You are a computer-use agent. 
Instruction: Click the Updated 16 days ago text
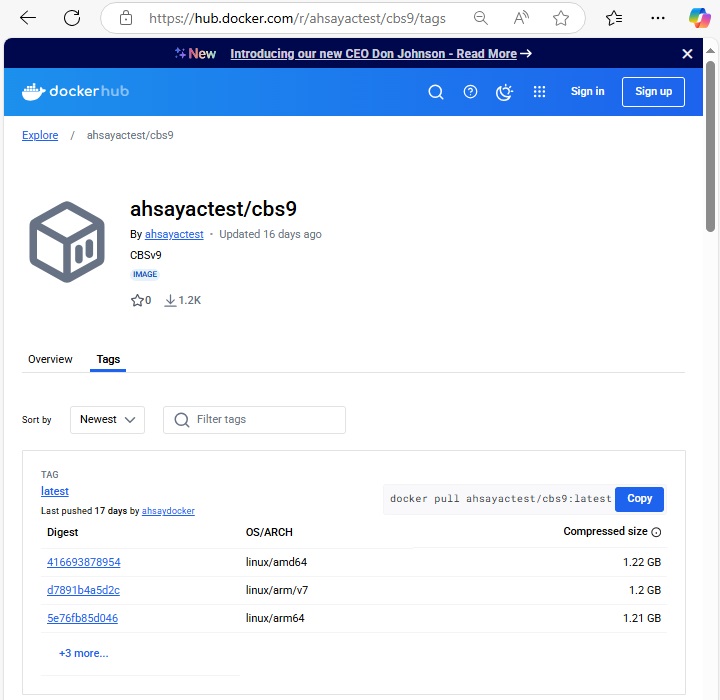[270, 234]
